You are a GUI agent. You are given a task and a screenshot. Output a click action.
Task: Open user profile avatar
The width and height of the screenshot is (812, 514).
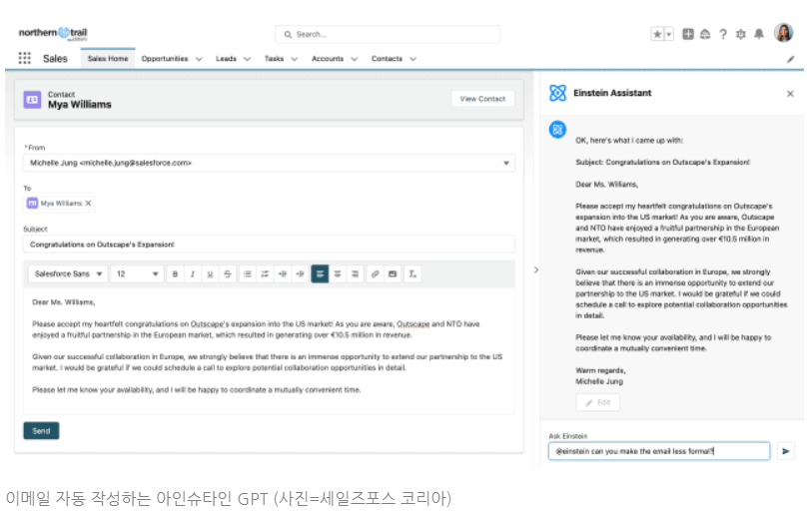point(783,33)
